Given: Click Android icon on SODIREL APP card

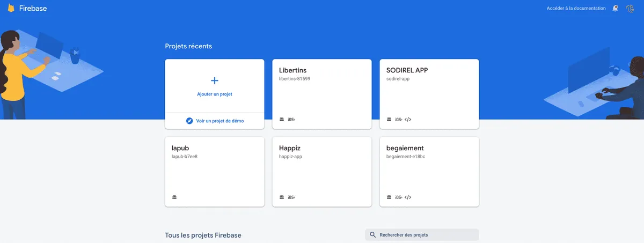Looking at the screenshot, I should [389, 119].
